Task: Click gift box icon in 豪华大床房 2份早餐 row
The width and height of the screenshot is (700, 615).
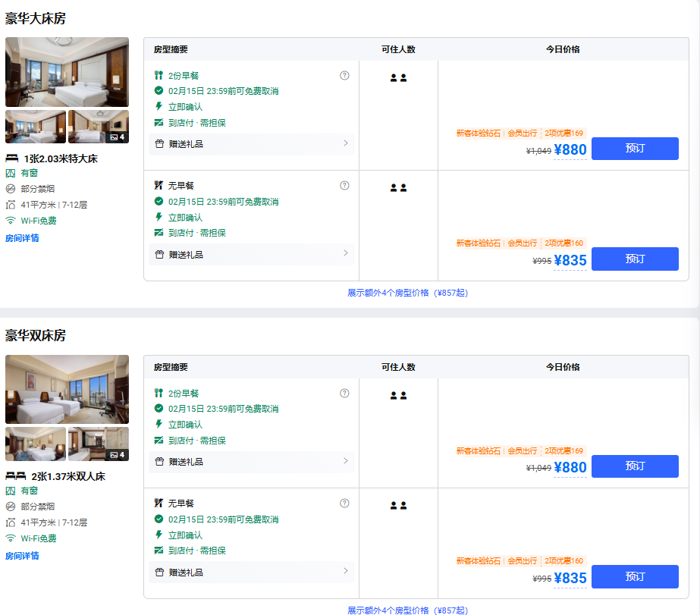Action: pos(159,144)
